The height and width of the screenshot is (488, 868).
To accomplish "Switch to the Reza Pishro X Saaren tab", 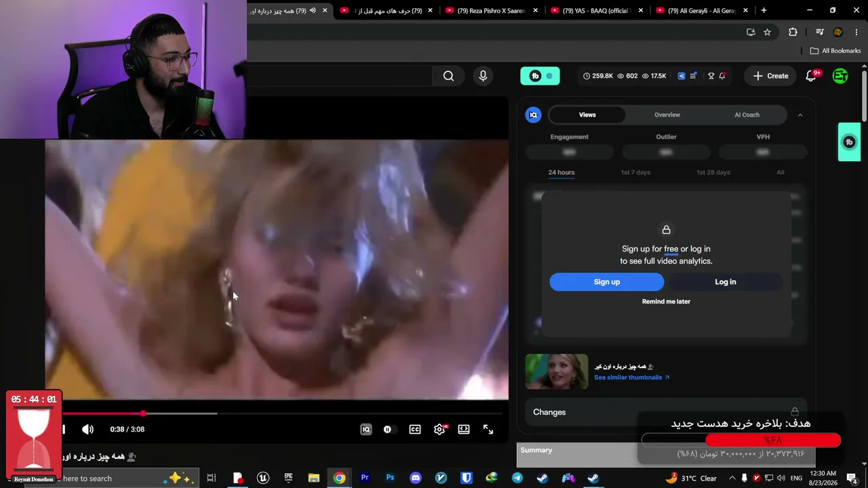I will click(x=492, y=11).
